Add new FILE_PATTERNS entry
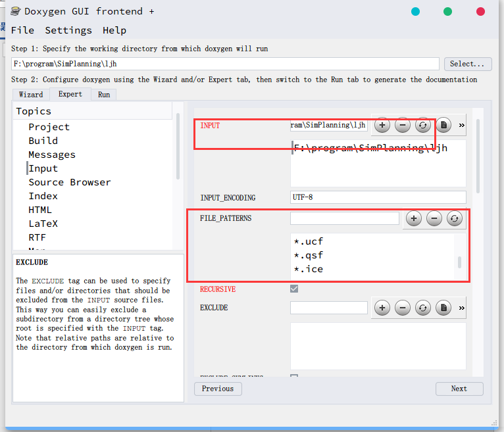 pos(414,218)
